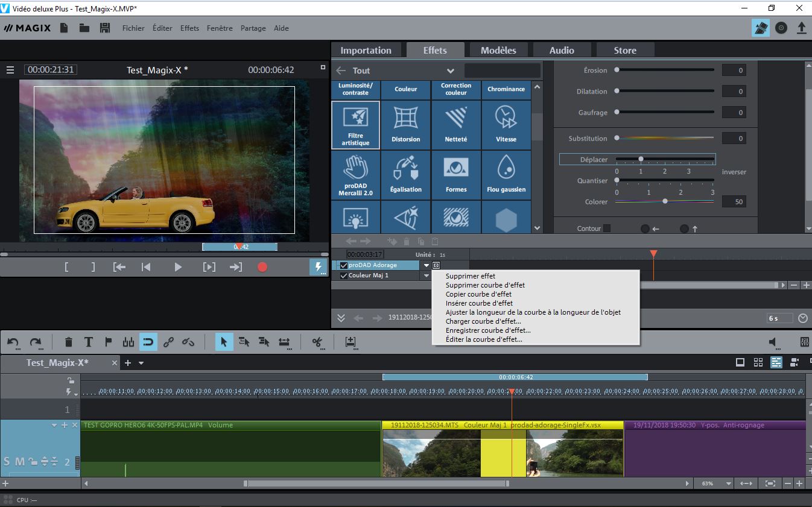Image resolution: width=812 pixels, height=507 pixels.
Task: Open preview lightning performance options
Action: [x=318, y=266]
